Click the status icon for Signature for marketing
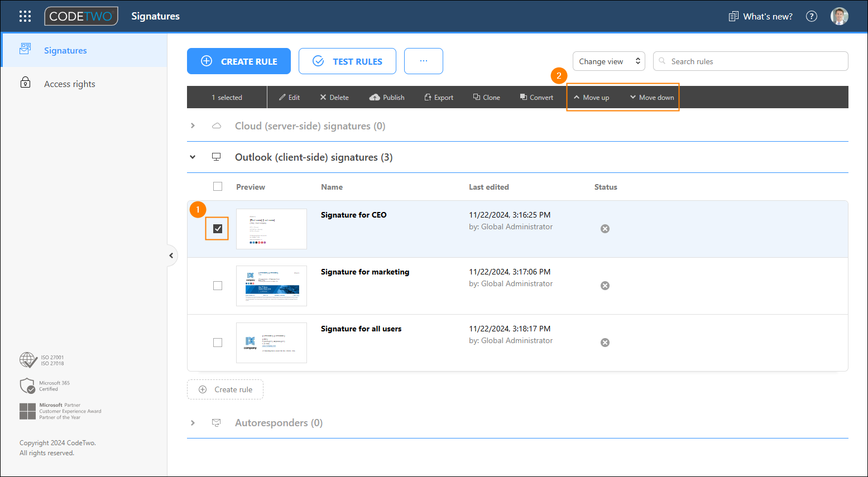This screenshot has height=477, width=868. pos(605,286)
